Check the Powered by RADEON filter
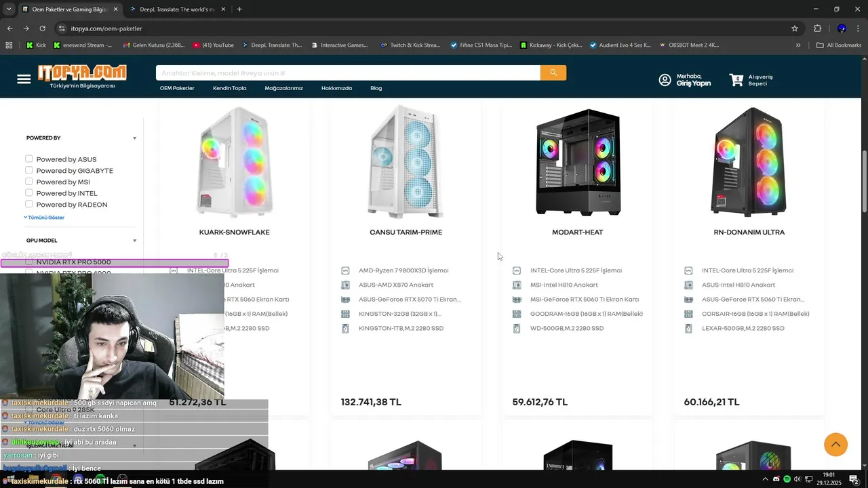This screenshot has height=488, width=868. [x=29, y=204]
